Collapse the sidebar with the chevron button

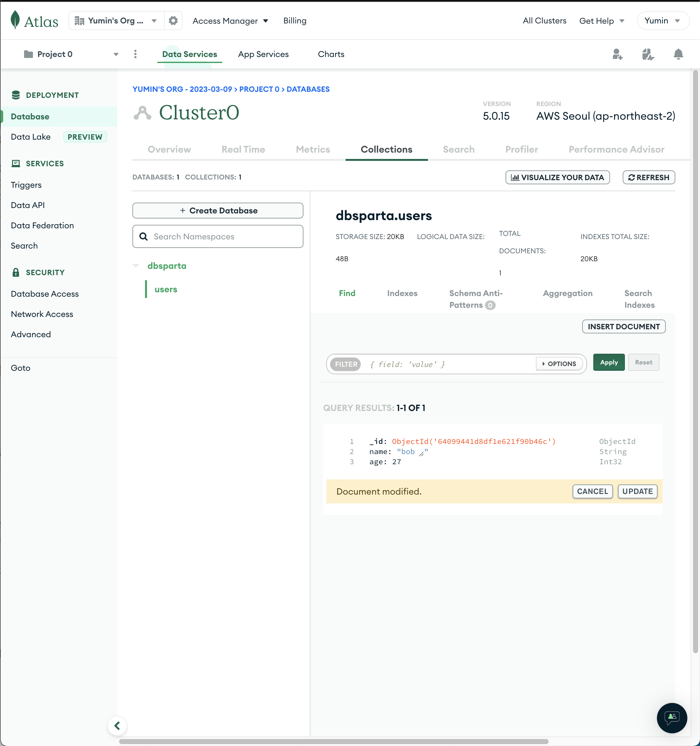[117, 726]
